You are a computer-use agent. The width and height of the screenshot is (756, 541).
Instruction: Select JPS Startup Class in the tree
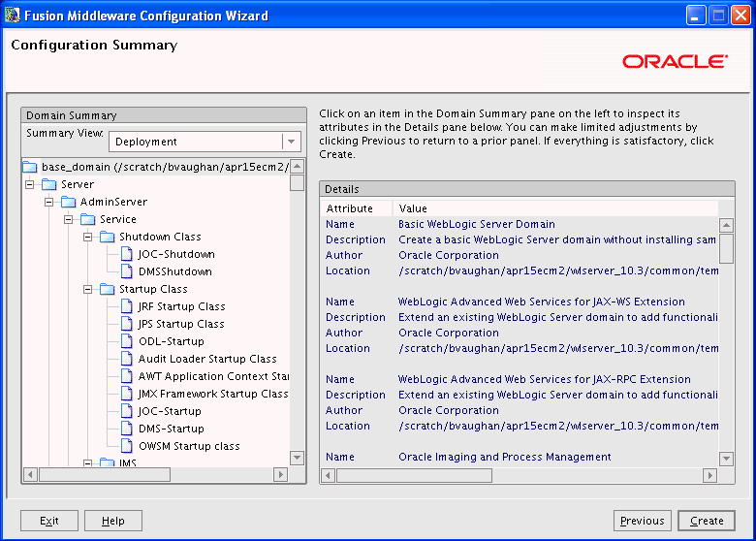(181, 324)
